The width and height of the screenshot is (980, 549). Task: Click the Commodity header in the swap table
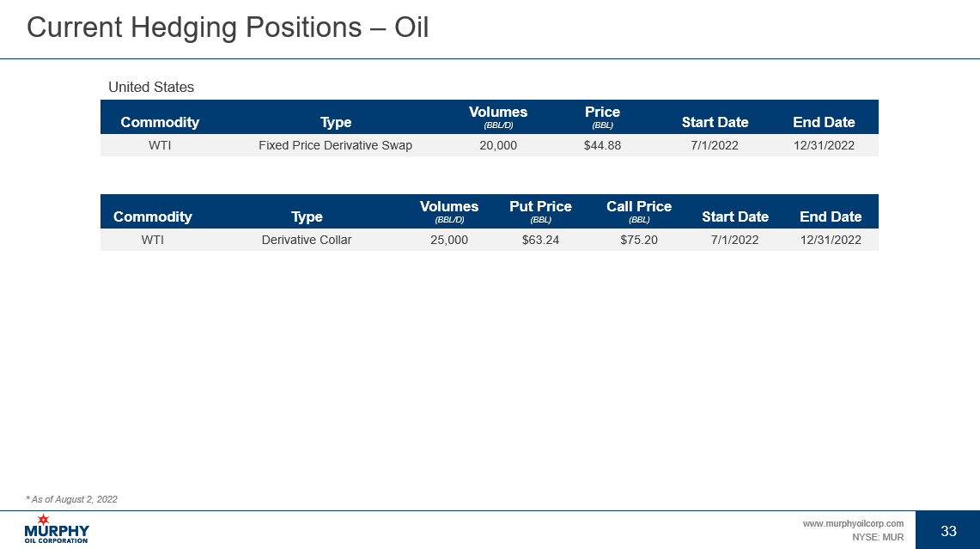160,122
